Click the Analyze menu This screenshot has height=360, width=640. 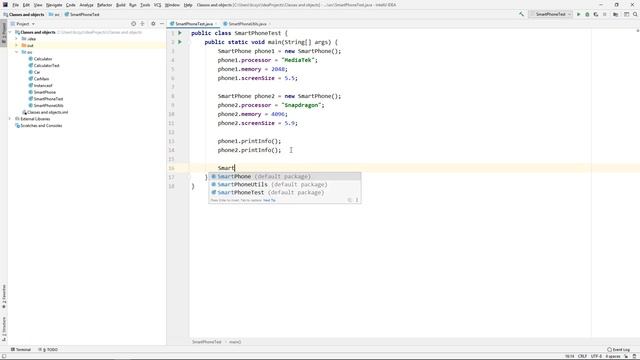(86, 5)
